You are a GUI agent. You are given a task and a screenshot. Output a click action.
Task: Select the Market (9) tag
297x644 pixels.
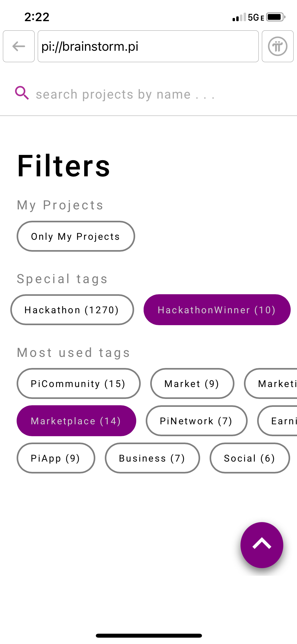click(192, 384)
